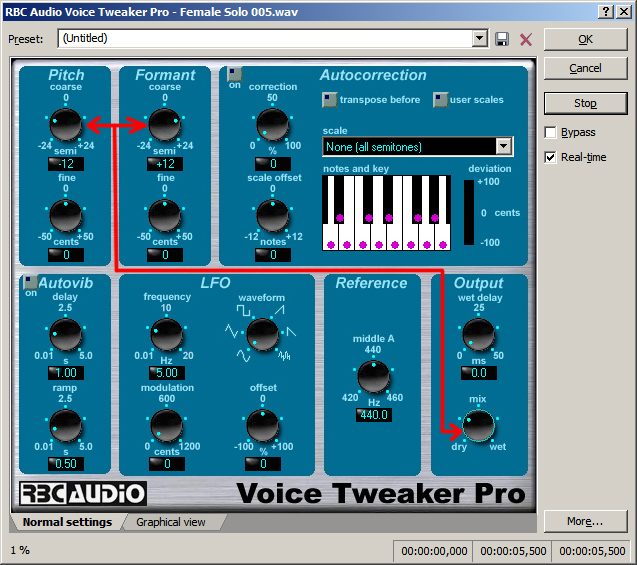Click the Output mix dry/wet knob
This screenshot has height=565, width=637.
pyautogui.click(x=479, y=426)
